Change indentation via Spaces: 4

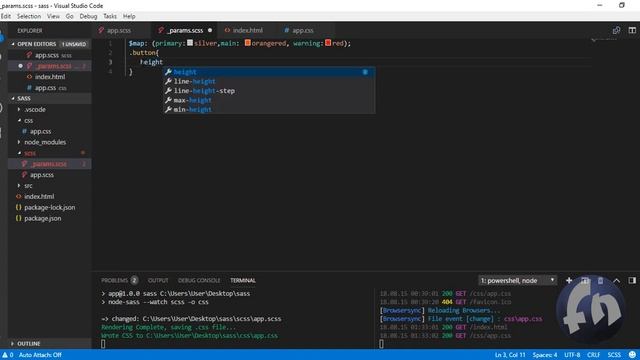click(544, 355)
